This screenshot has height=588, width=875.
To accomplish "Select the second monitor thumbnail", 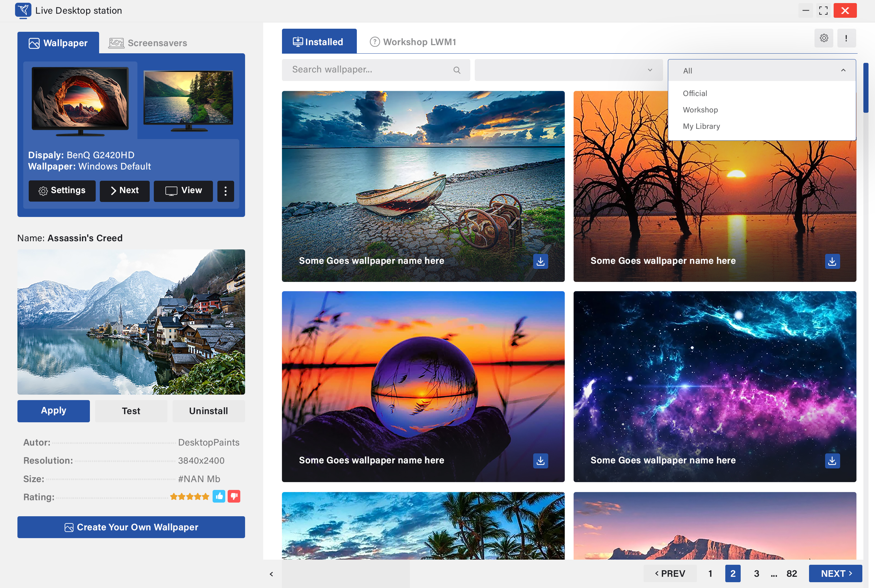I will [x=188, y=99].
